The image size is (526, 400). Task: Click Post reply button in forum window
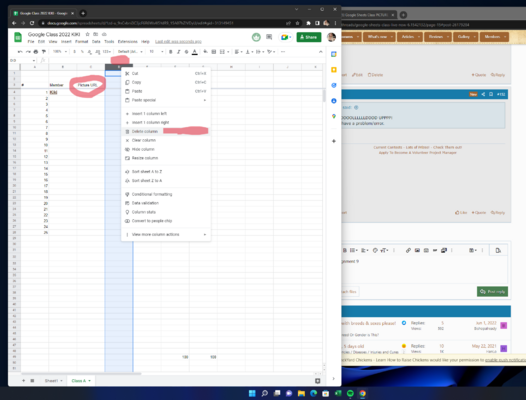click(492, 291)
